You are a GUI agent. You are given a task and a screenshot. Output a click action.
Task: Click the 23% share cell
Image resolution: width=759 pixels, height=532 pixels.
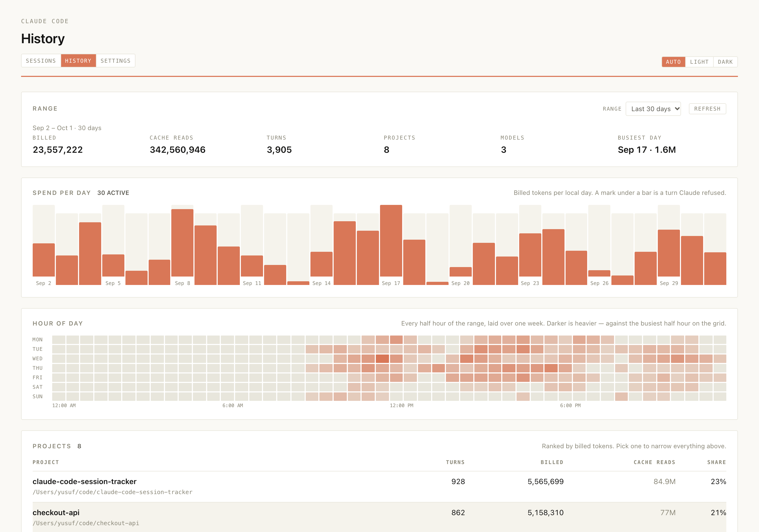tap(718, 481)
